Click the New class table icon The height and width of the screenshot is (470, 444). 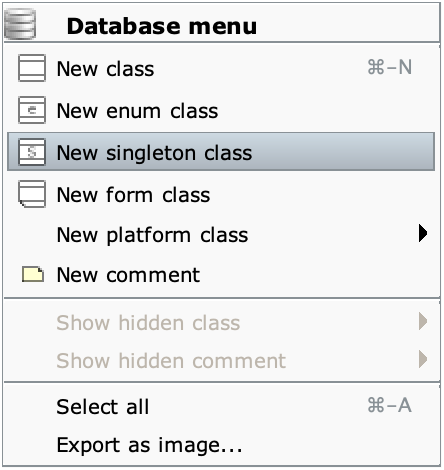pos(32,68)
